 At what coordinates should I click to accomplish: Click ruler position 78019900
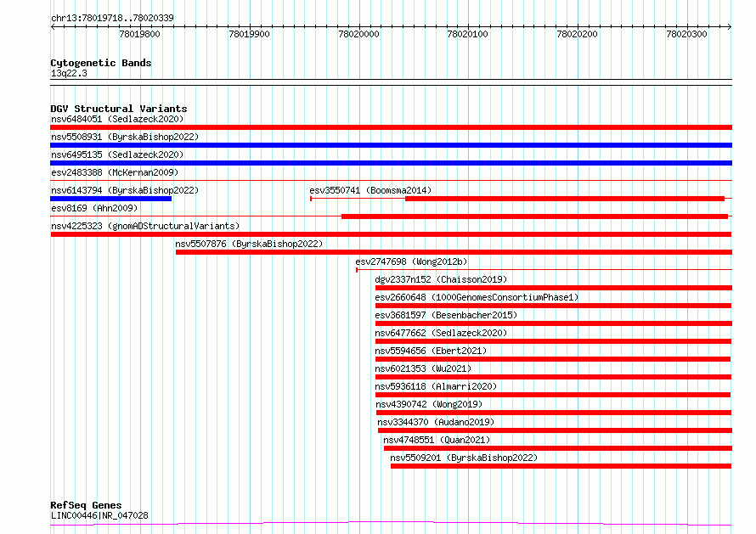point(249,34)
